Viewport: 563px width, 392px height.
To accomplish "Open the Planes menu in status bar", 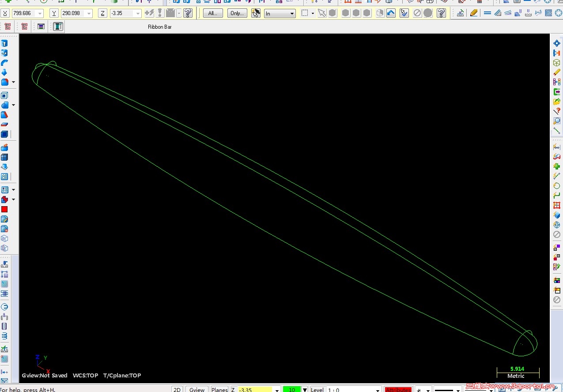I will 219,389.
